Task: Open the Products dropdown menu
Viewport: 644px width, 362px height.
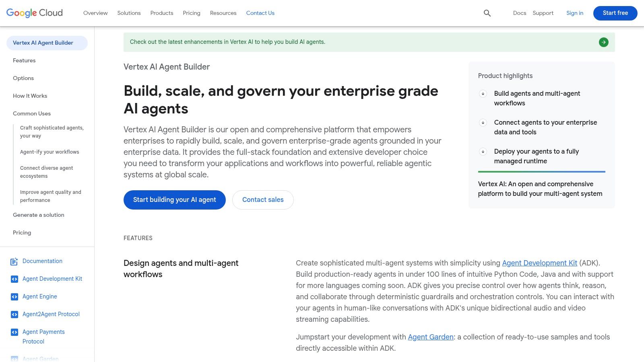Action: tap(161, 13)
